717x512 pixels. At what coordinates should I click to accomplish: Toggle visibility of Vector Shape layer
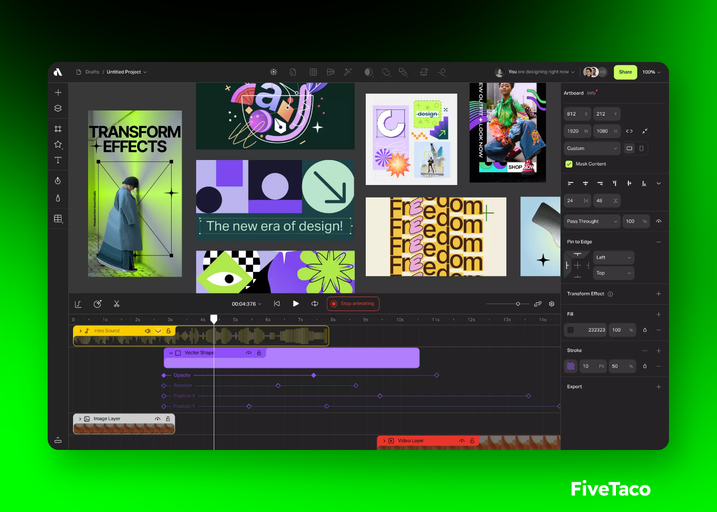(x=249, y=353)
